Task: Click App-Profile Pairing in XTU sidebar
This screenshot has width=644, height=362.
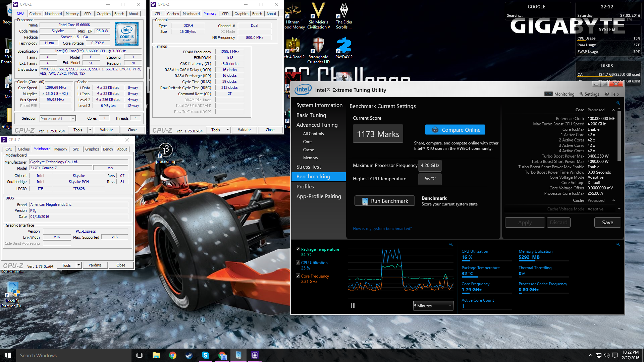Action: point(319,196)
